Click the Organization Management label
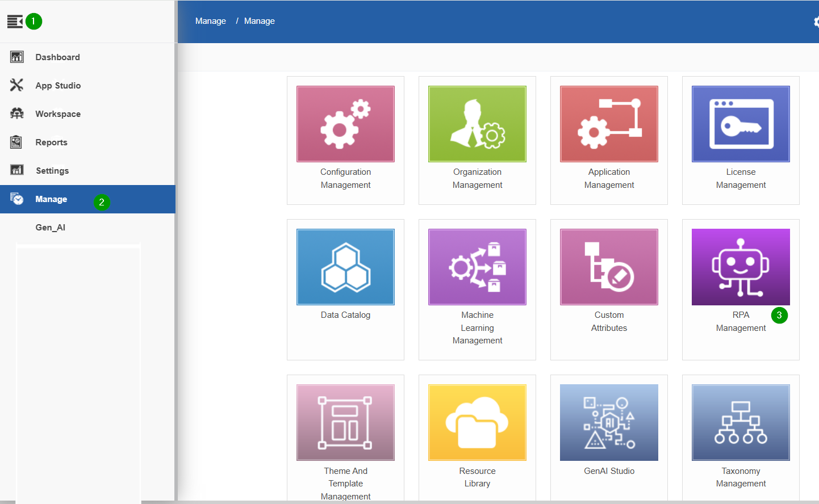The width and height of the screenshot is (819, 504). coord(477,178)
